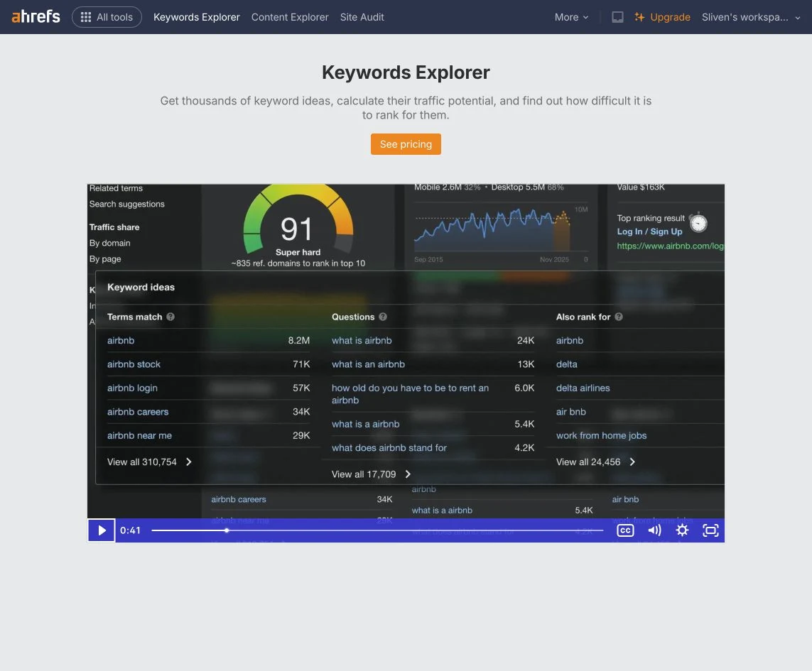Image resolution: width=812 pixels, height=671 pixels.
Task: Click the grid icon in All tools
Action: point(86,17)
